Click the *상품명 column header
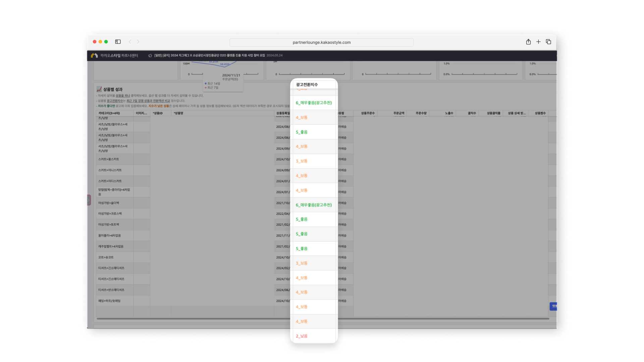The height and width of the screenshot is (362, 644). click(223, 113)
